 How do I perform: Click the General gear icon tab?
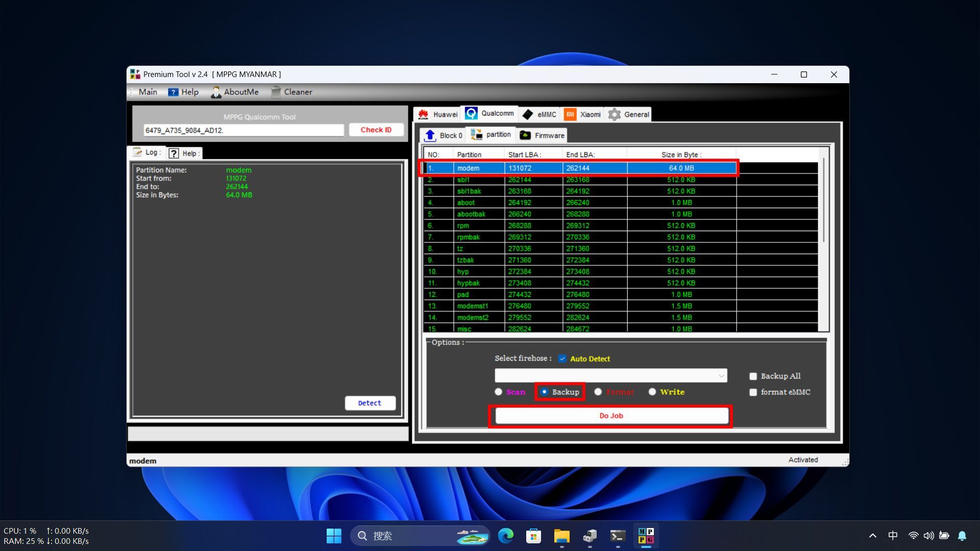pyautogui.click(x=615, y=114)
